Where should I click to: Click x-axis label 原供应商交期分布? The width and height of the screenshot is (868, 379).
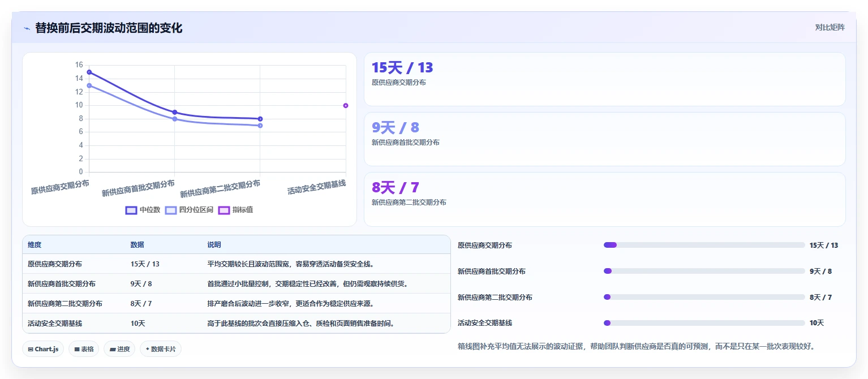click(60, 187)
